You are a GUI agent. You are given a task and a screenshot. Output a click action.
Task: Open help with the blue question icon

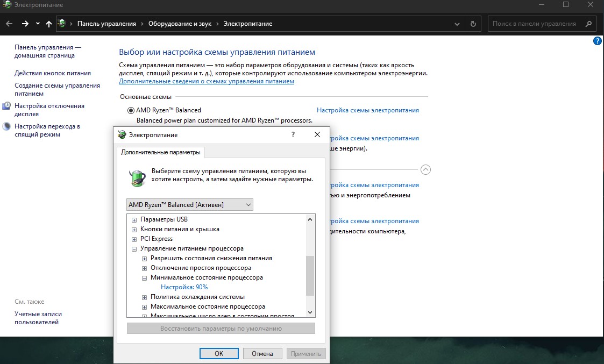pyautogui.click(x=597, y=41)
